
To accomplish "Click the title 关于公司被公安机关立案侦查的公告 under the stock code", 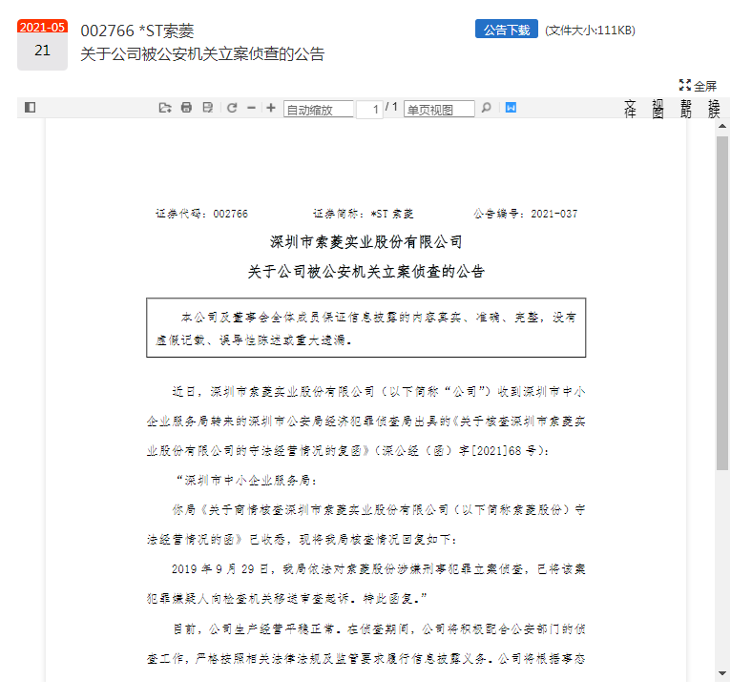I will point(202,54).
